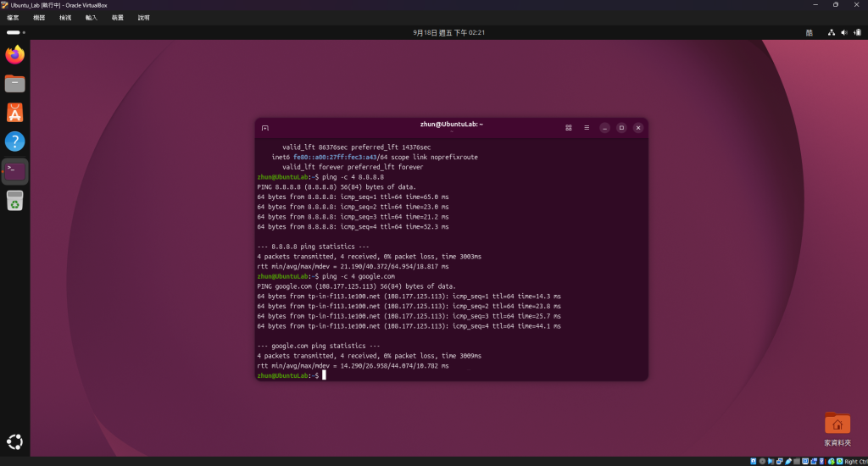Image resolution: width=868 pixels, height=466 pixels.
Task: Open the GNOME system status menu
Action: 844,33
